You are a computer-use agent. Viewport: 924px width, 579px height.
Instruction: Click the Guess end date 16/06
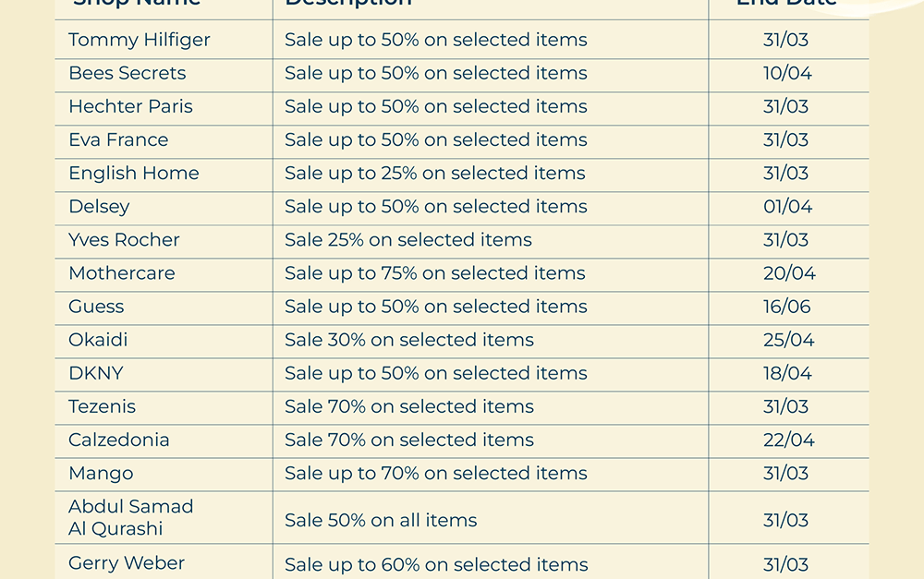tap(787, 307)
